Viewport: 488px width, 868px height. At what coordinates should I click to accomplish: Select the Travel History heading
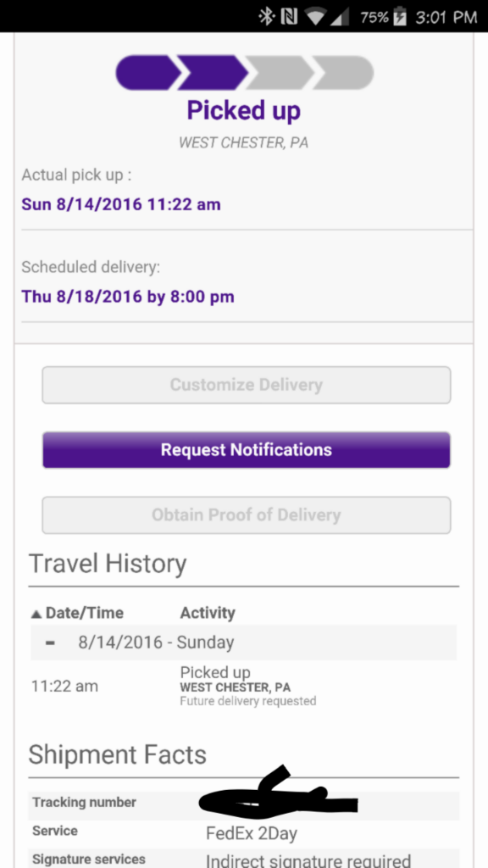click(108, 564)
